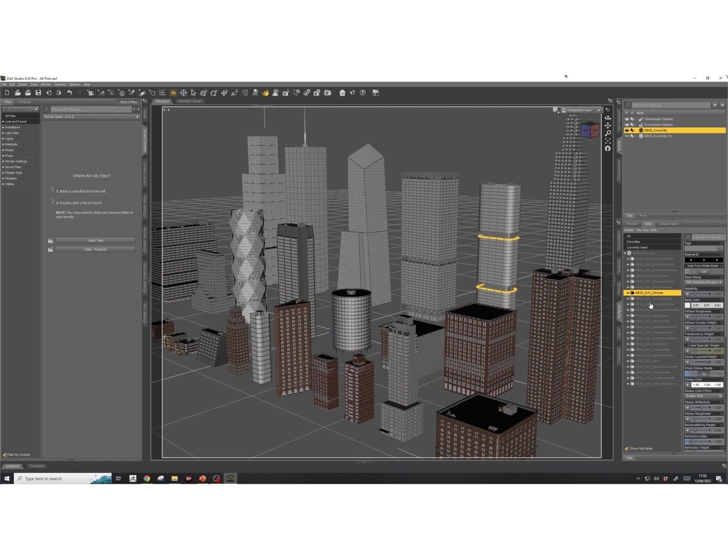
Task: Toggle visibility eye of Environment Options
Action: pos(627,124)
